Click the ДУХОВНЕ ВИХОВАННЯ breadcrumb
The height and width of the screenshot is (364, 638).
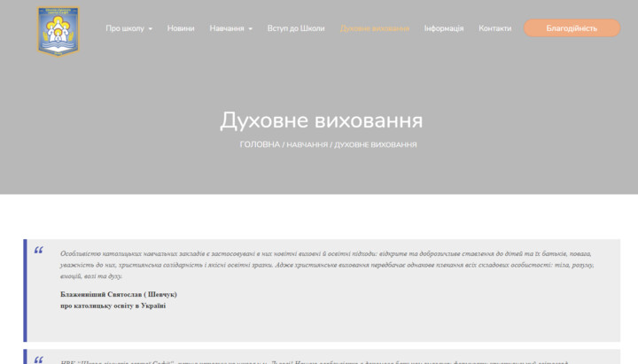[x=376, y=144]
